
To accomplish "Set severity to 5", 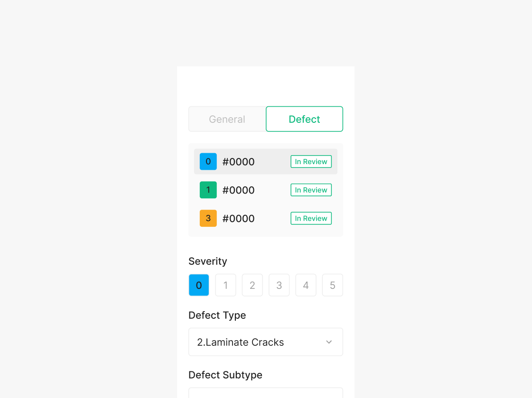I will tap(332, 285).
